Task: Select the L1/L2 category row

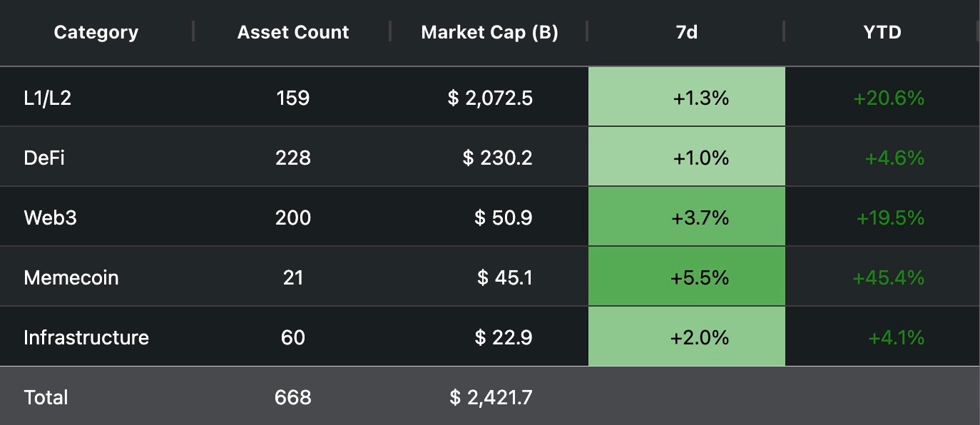Action: point(490,97)
